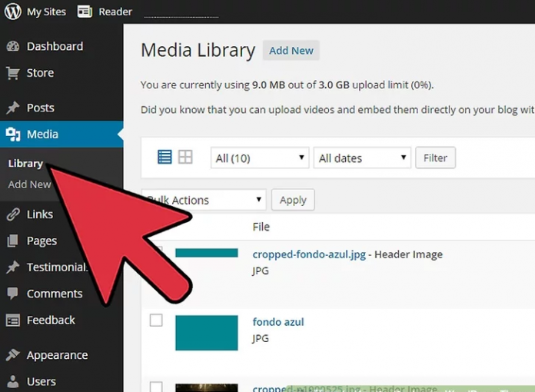
Task: Open the All dates dropdown
Action: pyautogui.click(x=362, y=158)
